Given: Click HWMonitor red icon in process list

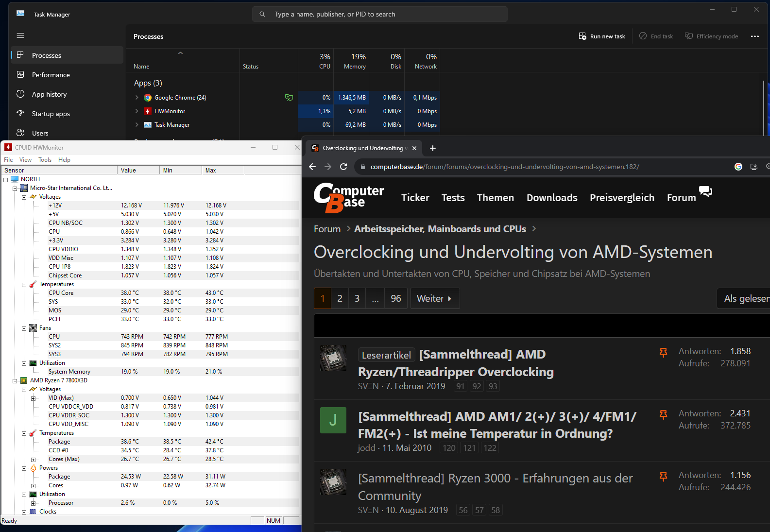Looking at the screenshot, I should pyautogui.click(x=148, y=111).
